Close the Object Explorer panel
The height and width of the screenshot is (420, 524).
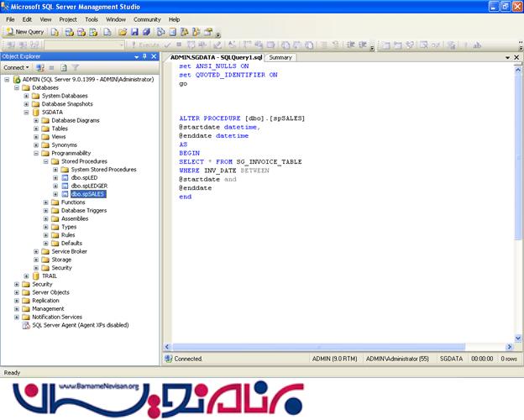pos(154,56)
